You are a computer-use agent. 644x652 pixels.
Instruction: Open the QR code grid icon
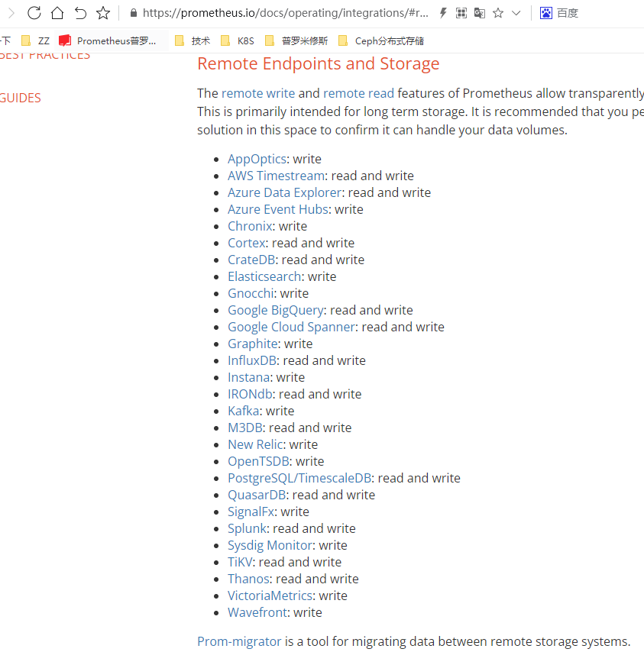461,13
